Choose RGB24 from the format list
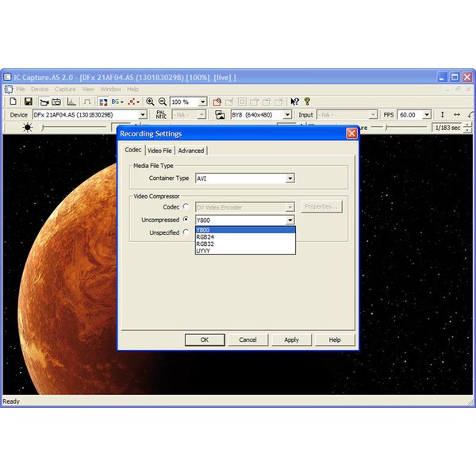The height and width of the screenshot is (476, 476). click(205, 237)
